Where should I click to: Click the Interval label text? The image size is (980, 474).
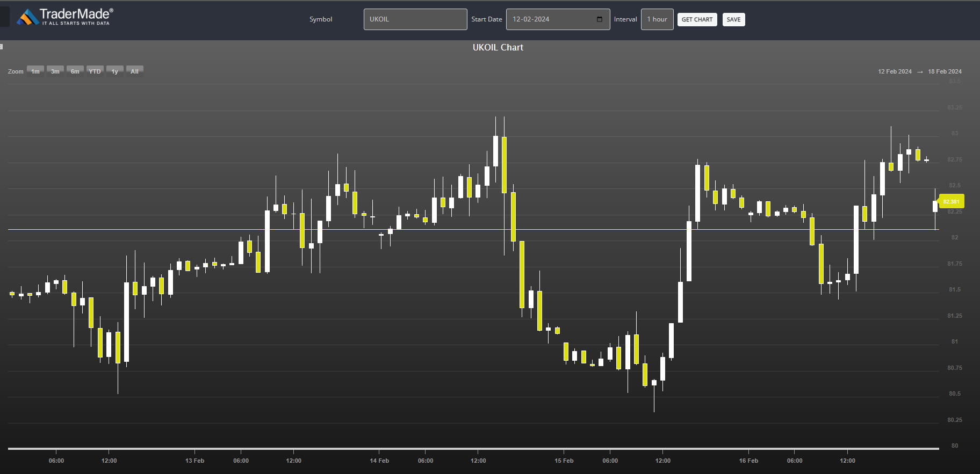tap(625, 19)
